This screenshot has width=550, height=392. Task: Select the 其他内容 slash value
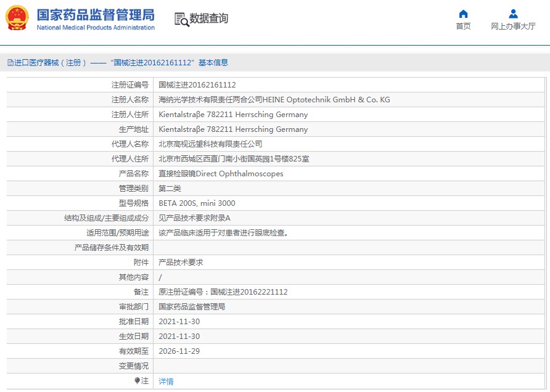tap(160, 277)
